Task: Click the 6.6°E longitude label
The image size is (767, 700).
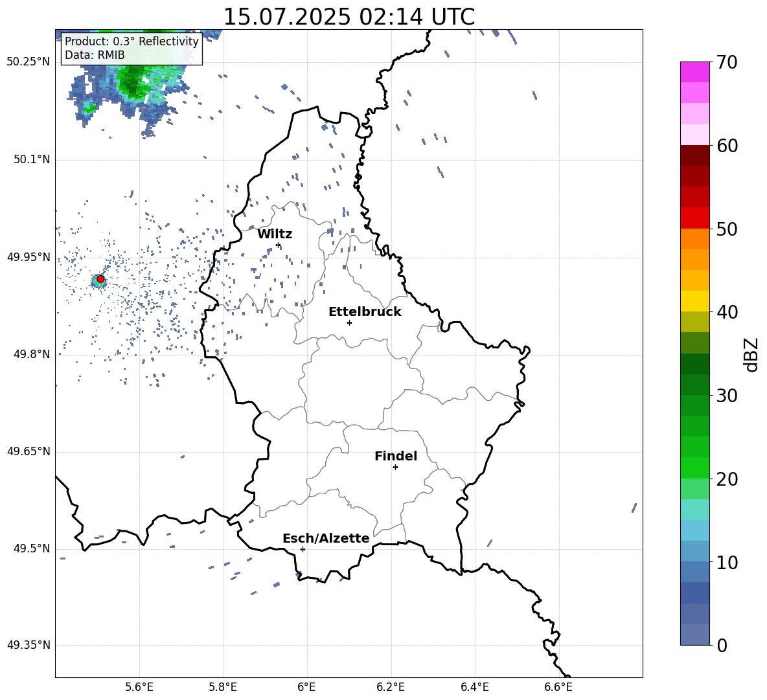Action: pyautogui.click(x=558, y=687)
